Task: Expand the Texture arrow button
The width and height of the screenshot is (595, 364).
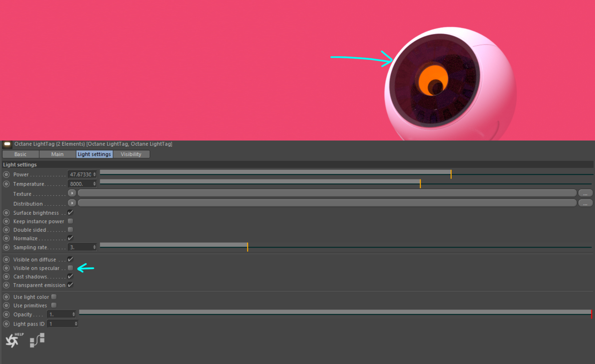Action: point(72,193)
